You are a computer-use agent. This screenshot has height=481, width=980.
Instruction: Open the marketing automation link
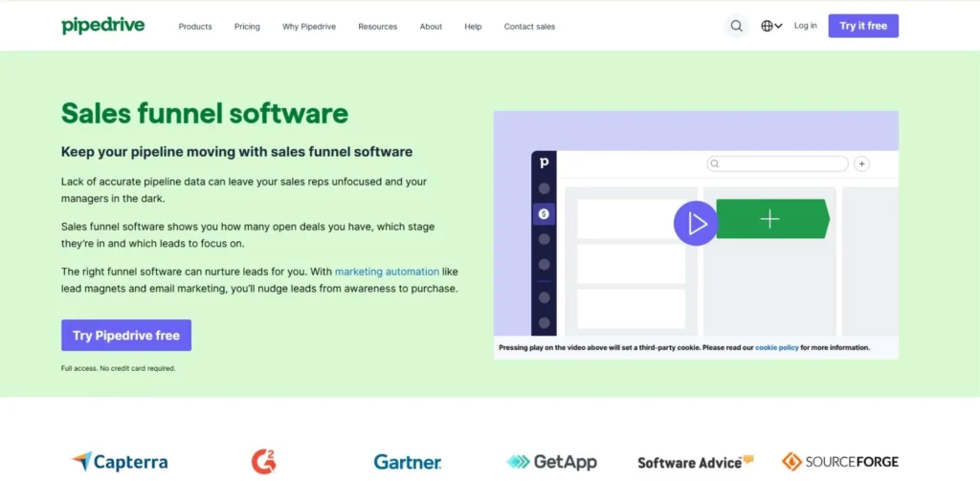click(x=387, y=272)
